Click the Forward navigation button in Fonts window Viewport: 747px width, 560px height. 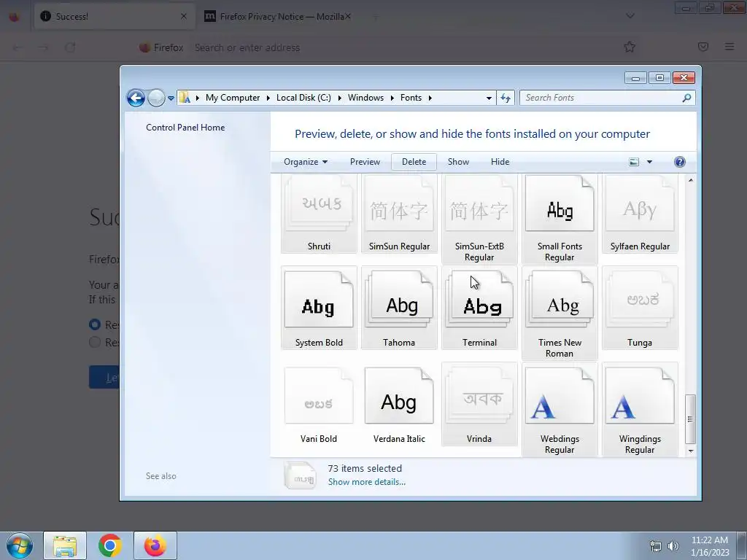click(x=156, y=98)
